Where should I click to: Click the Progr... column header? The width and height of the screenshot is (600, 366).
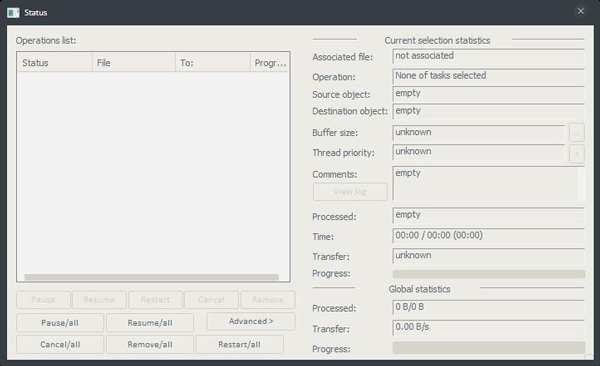click(x=270, y=62)
